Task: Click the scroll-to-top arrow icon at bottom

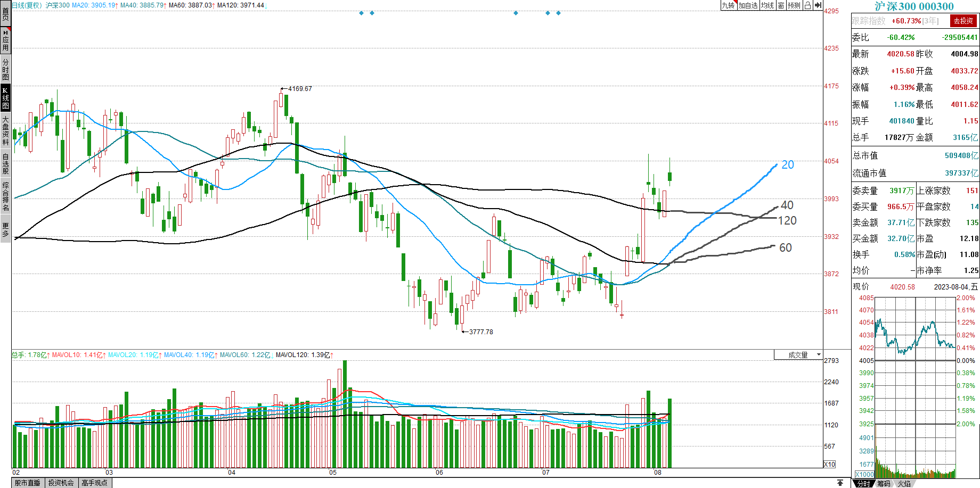Action: (x=840, y=483)
